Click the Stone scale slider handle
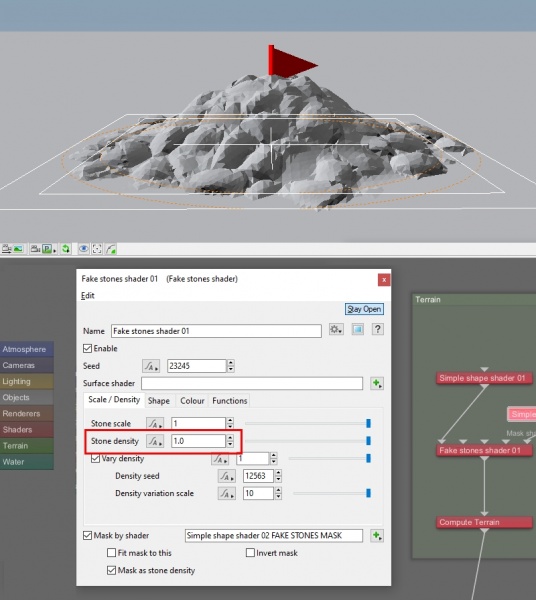The width and height of the screenshot is (536, 600). tap(368, 423)
